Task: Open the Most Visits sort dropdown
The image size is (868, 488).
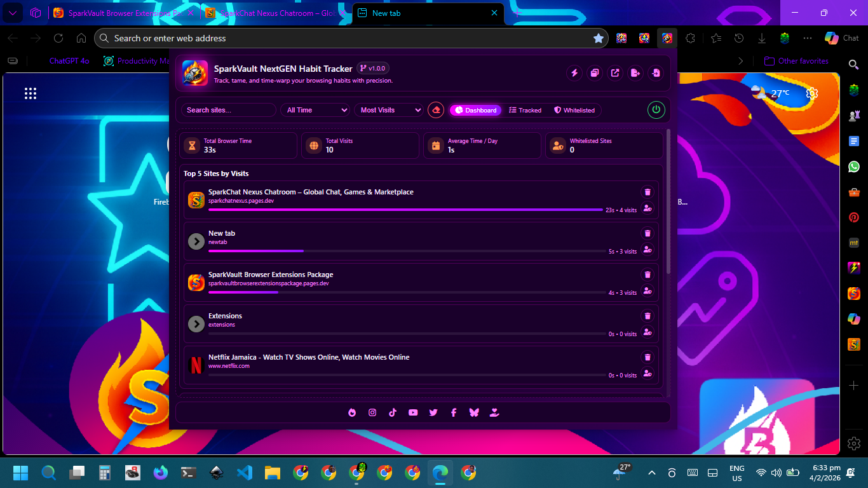Action: coord(389,110)
